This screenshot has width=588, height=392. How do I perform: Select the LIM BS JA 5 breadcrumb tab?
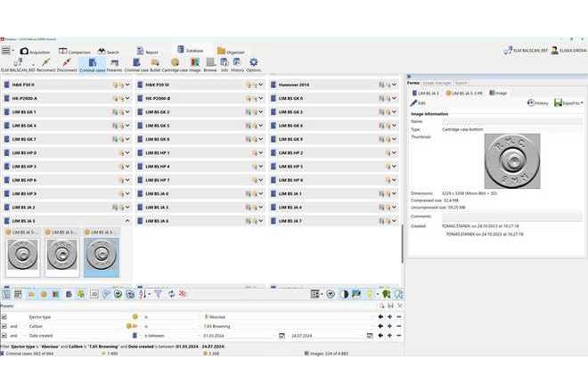425,93
